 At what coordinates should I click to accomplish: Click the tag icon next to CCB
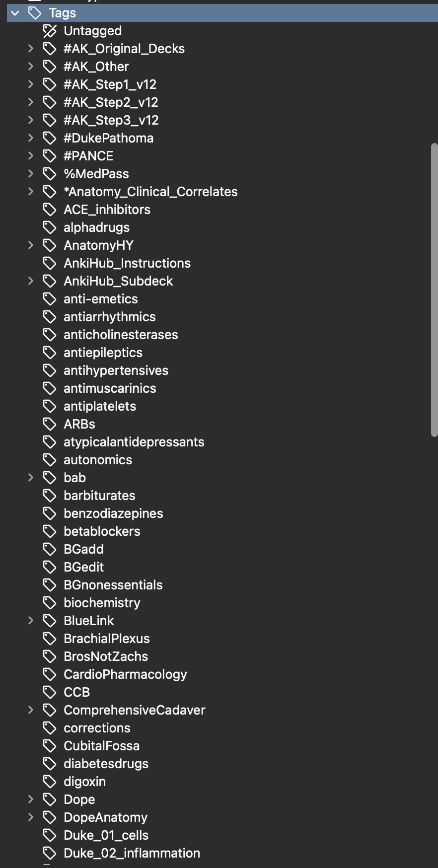click(x=50, y=692)
